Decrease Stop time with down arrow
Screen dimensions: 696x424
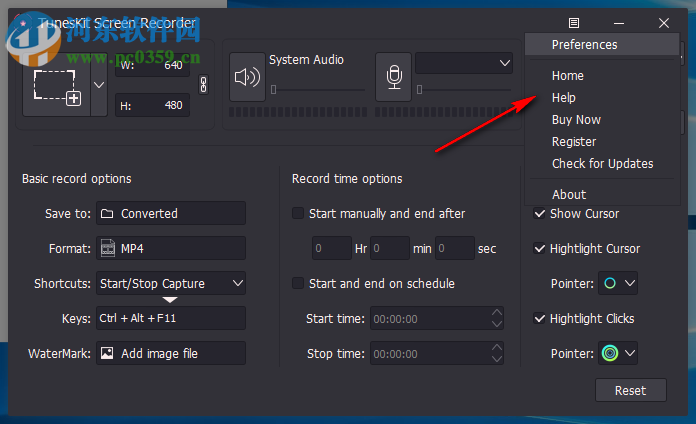[497, 359]
